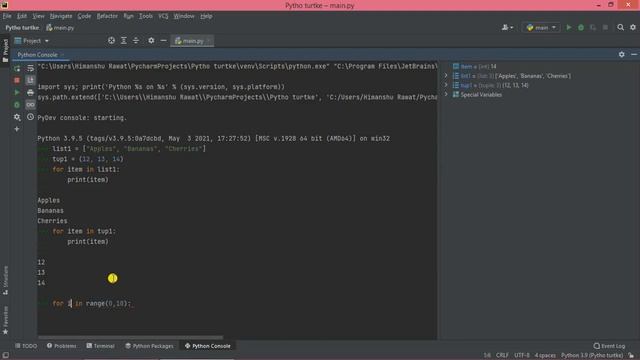Image resolution: width=640 pixels, height=360 pixels.
Task: Toggle the Project vertical side tab
Action: point(5,51)
